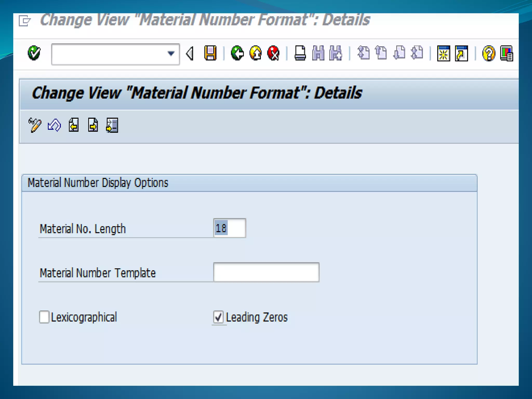
Task: Click the Material No. Length field
Action: [x=230, y=228]
